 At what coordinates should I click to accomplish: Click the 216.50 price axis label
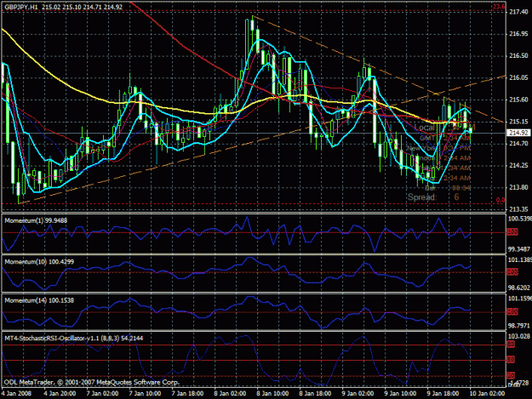point(518,56)
